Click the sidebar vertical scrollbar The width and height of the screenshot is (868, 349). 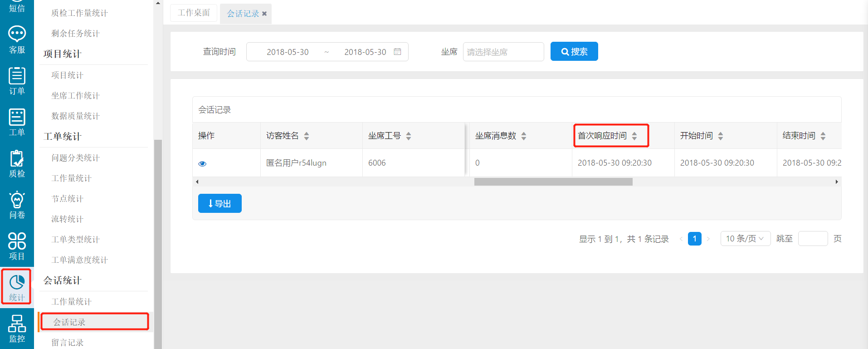point(158,244)
